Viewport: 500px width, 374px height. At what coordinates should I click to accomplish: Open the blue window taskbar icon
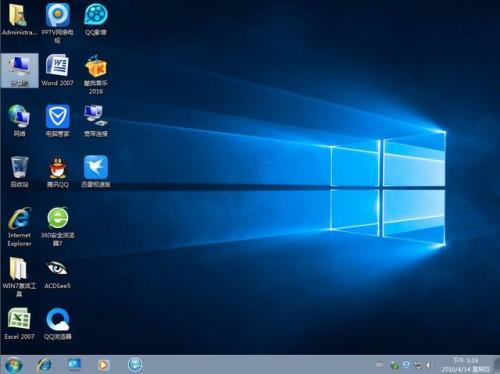pos(74,365)
